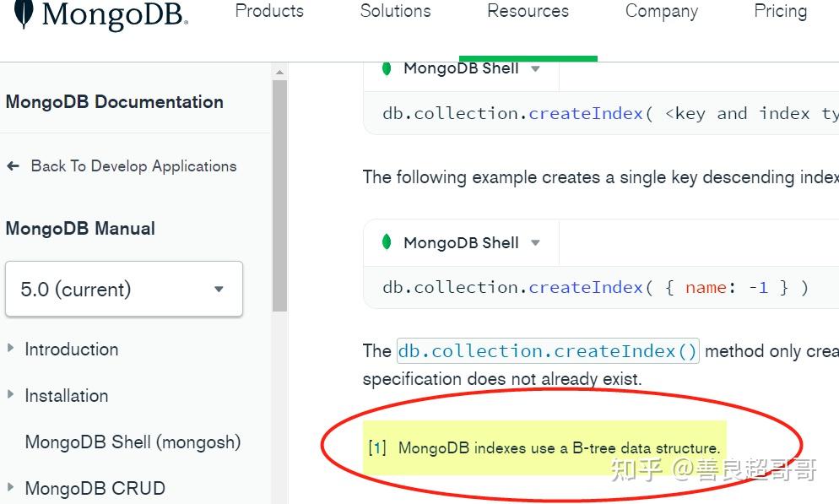Open the version selector showing 5.0 (current)
Viewport: 839px width, 504px height.
(x=123, y=288)
